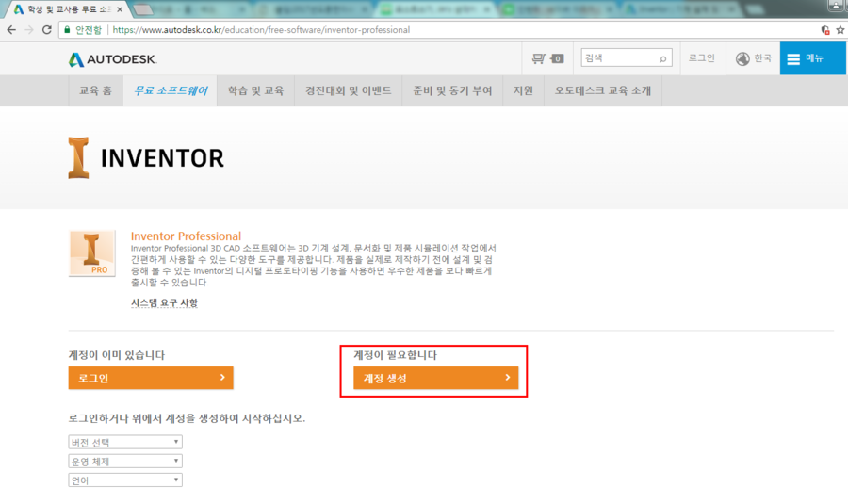Click the secure padlock icon in address bar
The image size is (848, 504).
pyautogui.click(x=67, y=30)
